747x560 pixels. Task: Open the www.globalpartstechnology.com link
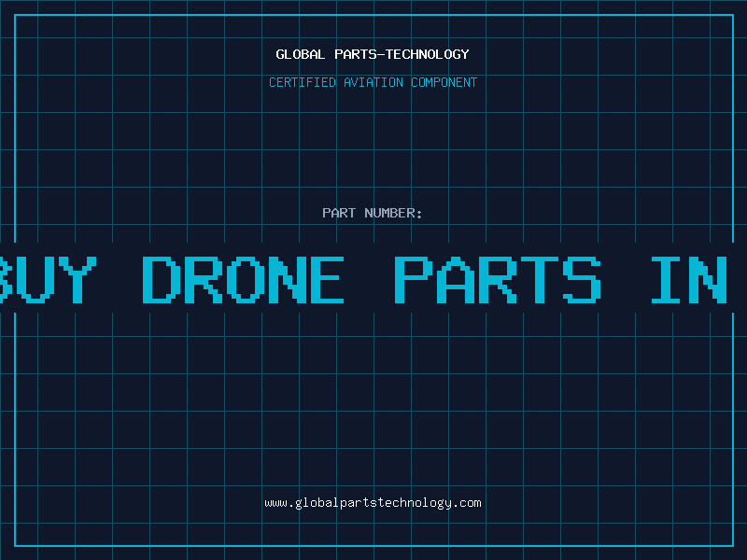click(x=373, y=503)
